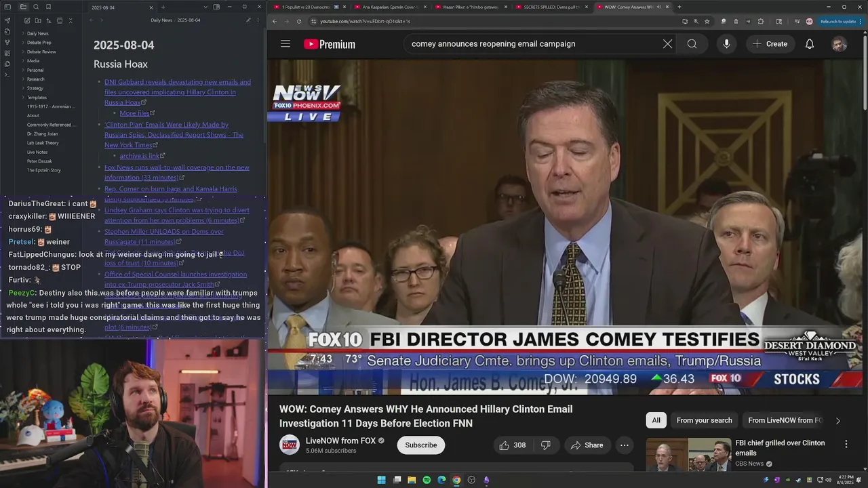The width and height of the screenshot is (868, 488).
Task: Share the Comey video
Action: tap(587, 445)
